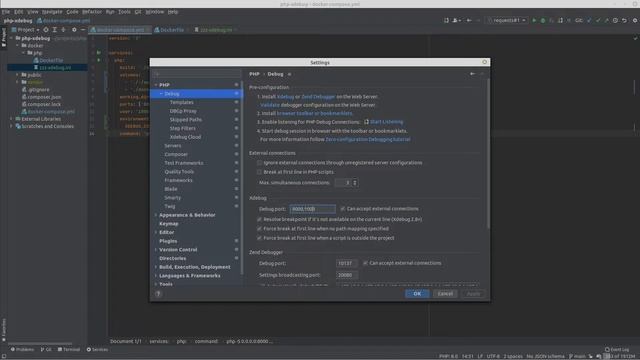Open the Refactor menu
Screen dimensions: 640x360
tap(92, 12)
